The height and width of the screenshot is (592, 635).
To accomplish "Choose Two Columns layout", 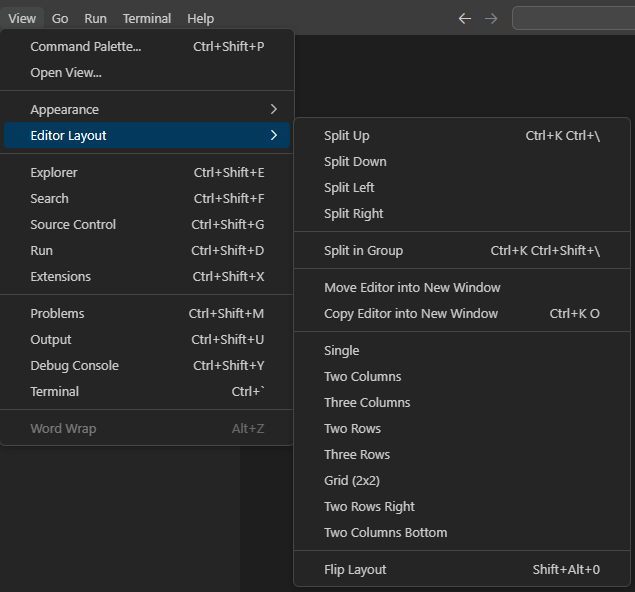I will pyautogui.click(x=363, y=376).
